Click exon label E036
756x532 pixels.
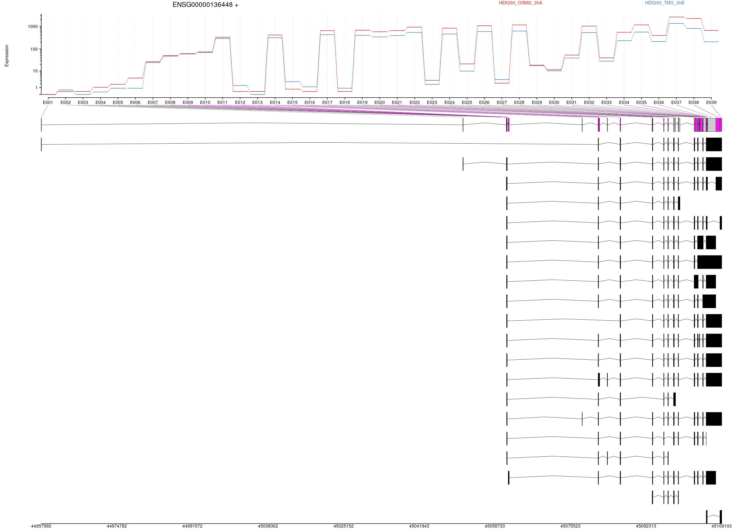[x=659, y=102]
